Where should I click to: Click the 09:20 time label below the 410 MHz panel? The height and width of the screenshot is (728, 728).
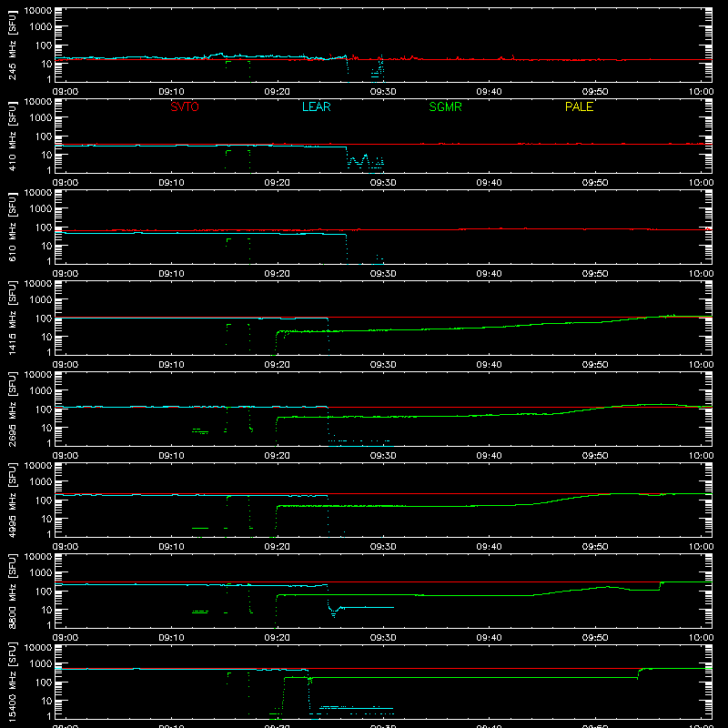tap(278, 183)
